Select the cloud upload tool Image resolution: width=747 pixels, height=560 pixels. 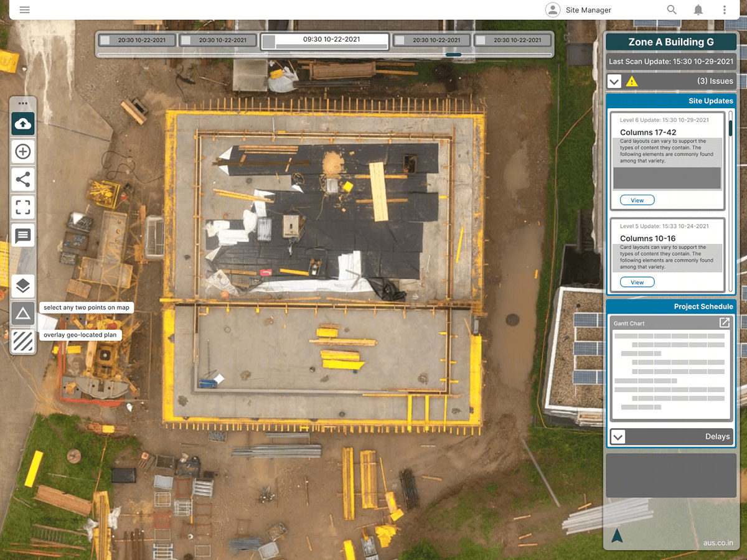point(23,124)
